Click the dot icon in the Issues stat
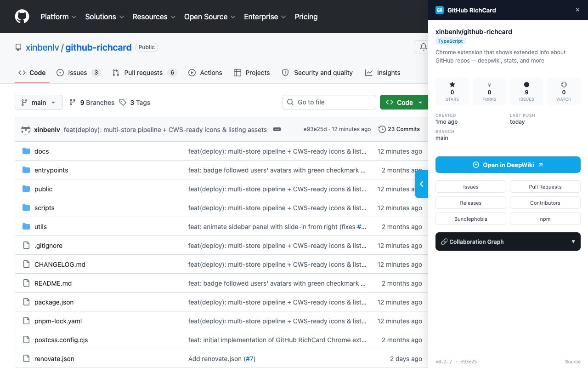 526,85
